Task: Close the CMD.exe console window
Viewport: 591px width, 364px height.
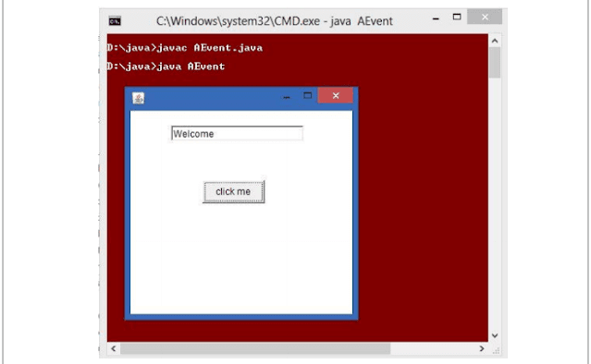Action: coord(485,17)
